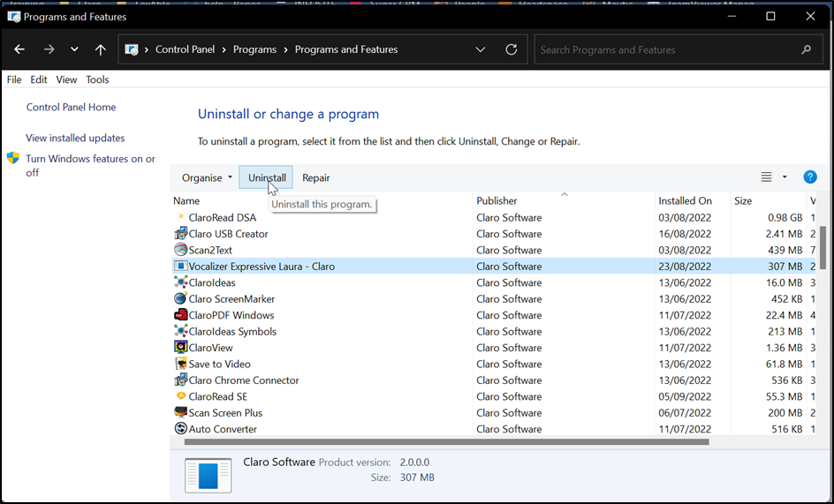Go up one level with up arrow
This screenshot has width=834, height=504.
point(100,49)
